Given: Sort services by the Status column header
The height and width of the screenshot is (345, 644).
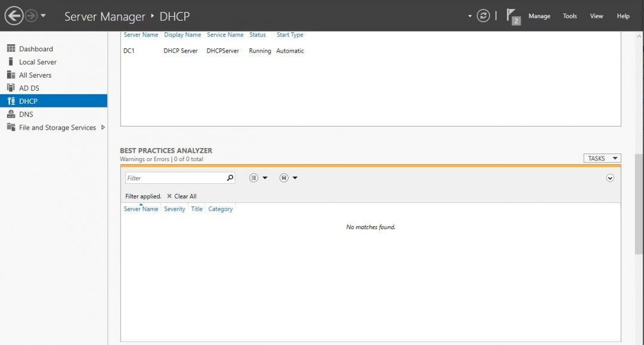Looking at the screenshot, I should (x=258, y=35).
